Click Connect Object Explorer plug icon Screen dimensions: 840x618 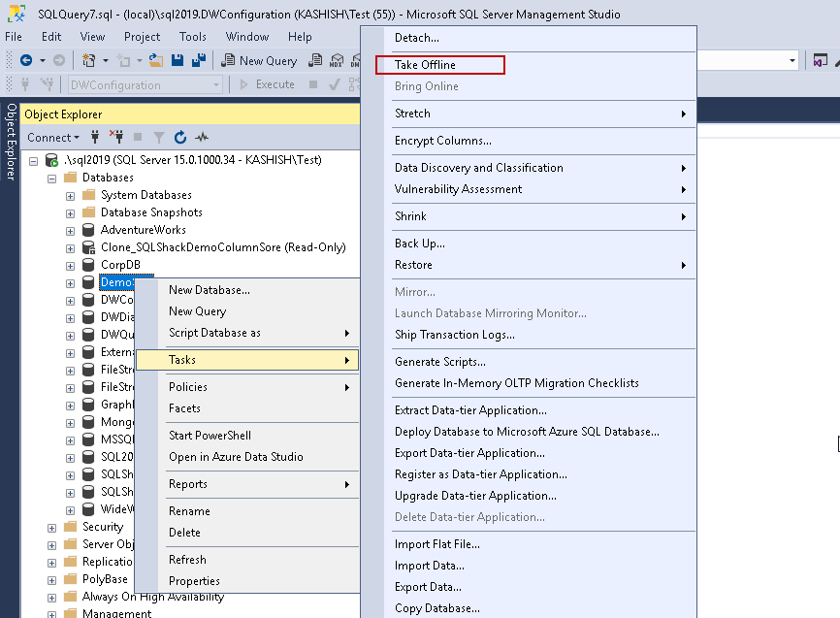point(95,137)
